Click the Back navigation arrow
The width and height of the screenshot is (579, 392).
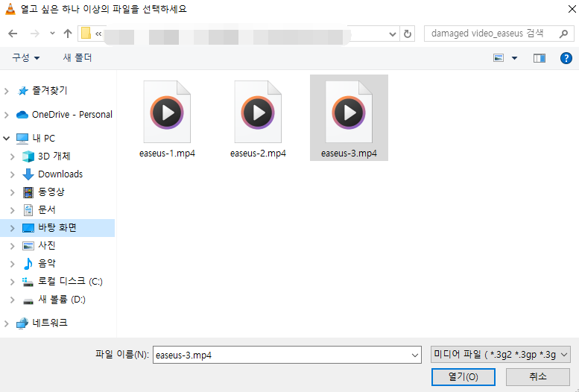13,34
